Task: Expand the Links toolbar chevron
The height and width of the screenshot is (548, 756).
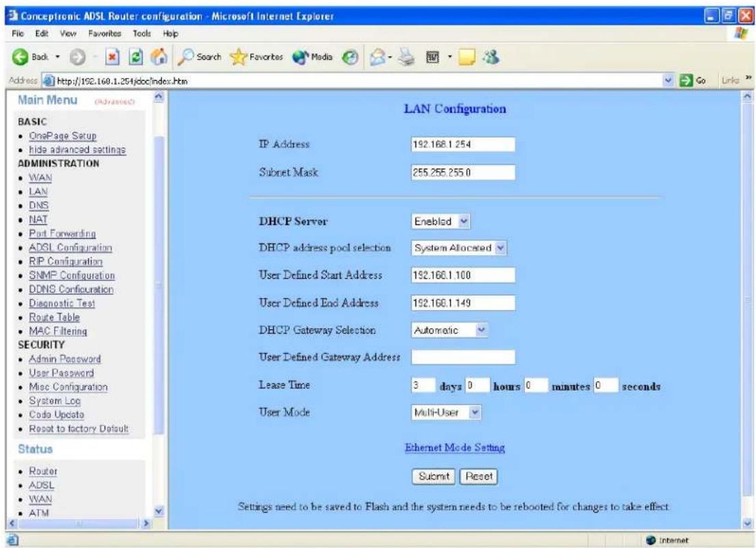Action: [x=748, y=78]
